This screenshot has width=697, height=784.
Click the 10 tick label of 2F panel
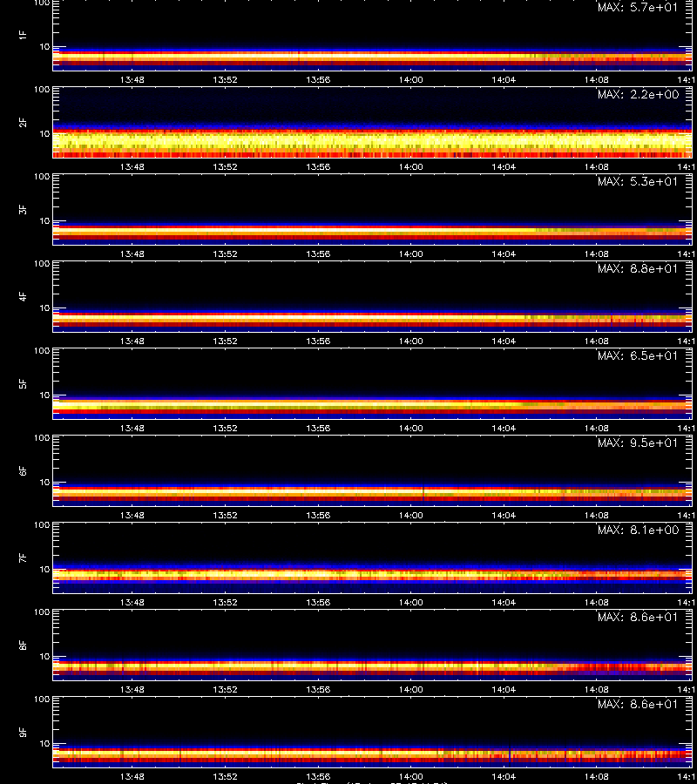click(x=44, y=133)
